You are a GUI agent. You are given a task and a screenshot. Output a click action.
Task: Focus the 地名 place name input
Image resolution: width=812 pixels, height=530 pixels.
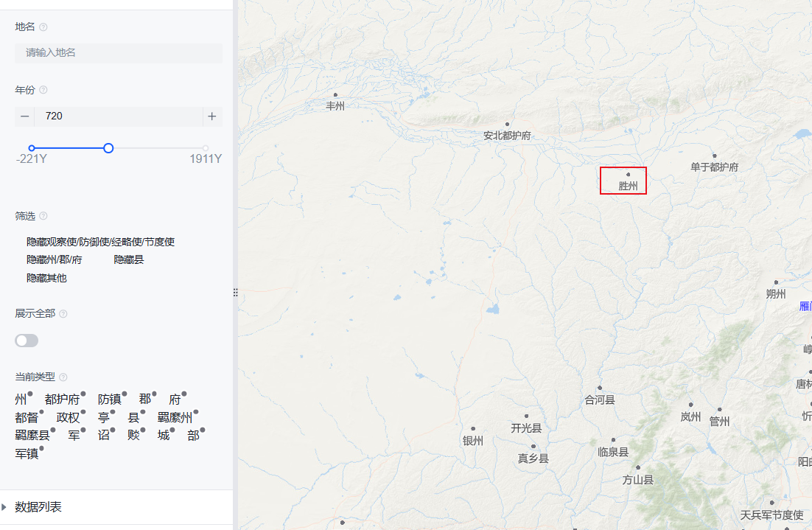click(x=119, y=53)
